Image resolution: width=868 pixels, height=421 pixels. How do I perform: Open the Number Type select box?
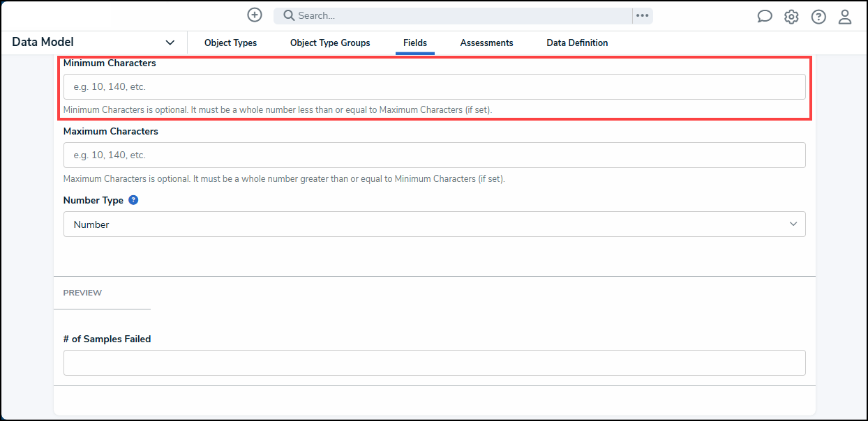[434, 224]
